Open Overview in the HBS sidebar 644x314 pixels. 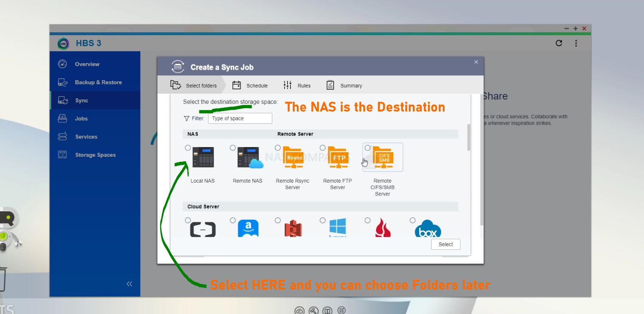tap(95, 64)
